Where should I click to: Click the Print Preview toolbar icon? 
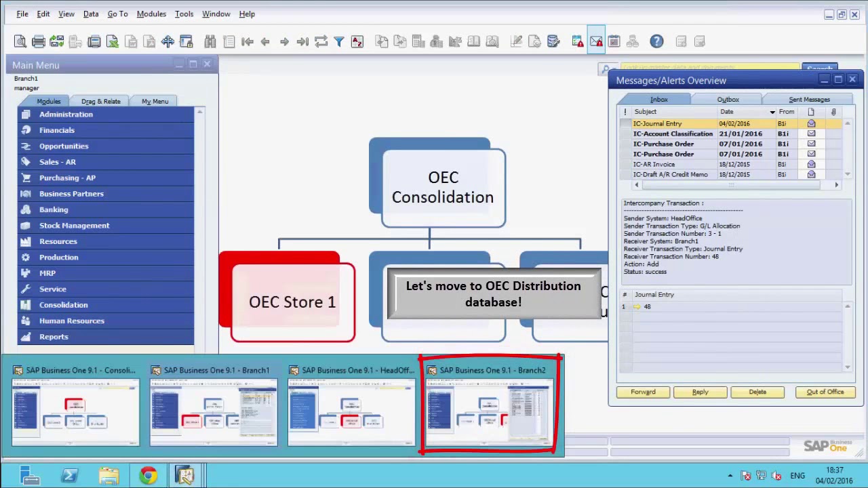(x=20, y=42)
